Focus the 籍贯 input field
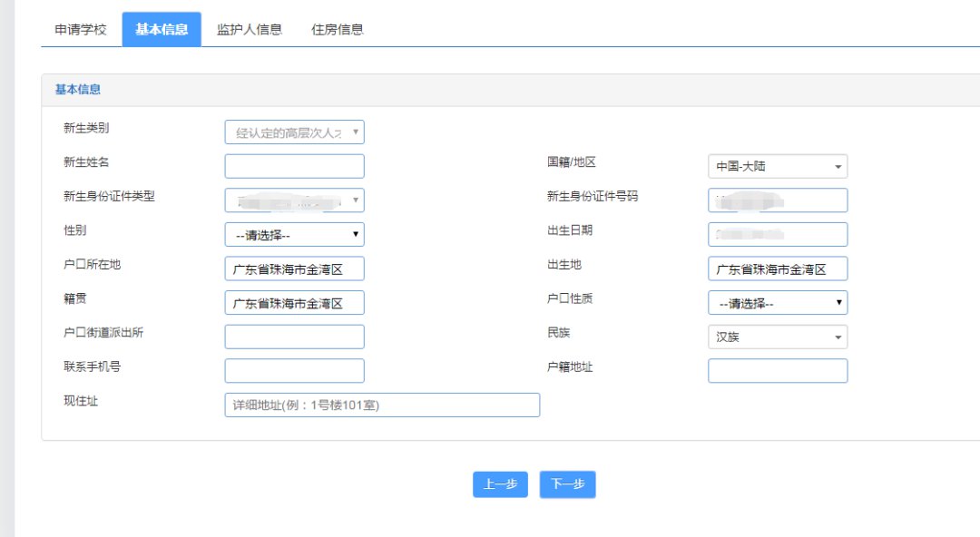 tap(294, 303)
